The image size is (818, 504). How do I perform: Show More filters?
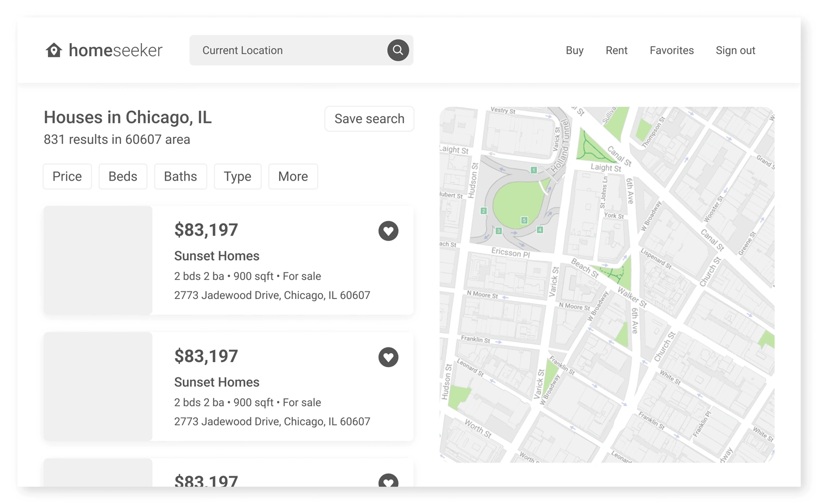[x=293, y=176]
